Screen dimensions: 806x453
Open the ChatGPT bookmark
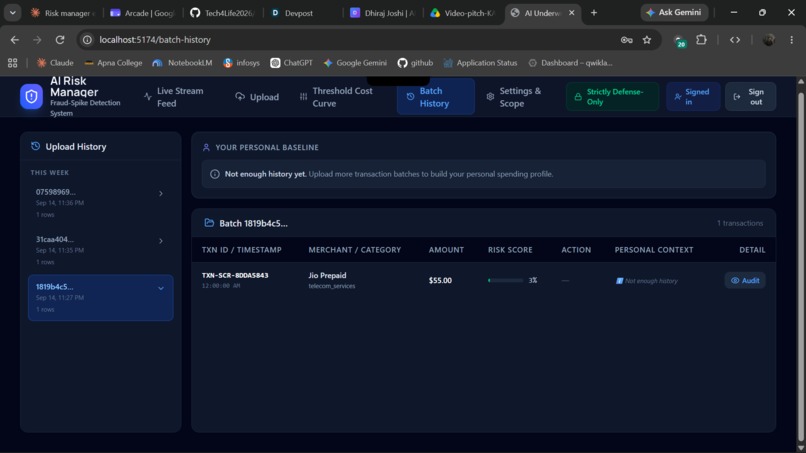pos(291,63)
